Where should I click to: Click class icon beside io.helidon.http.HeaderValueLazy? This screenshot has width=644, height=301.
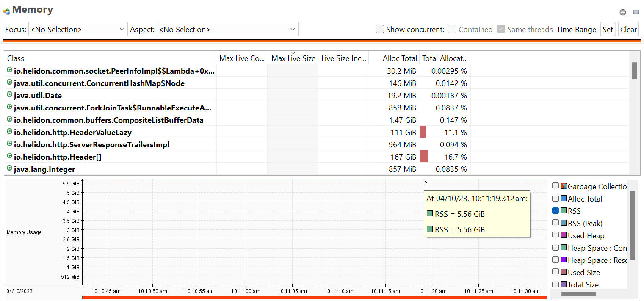tap(10, 132)
